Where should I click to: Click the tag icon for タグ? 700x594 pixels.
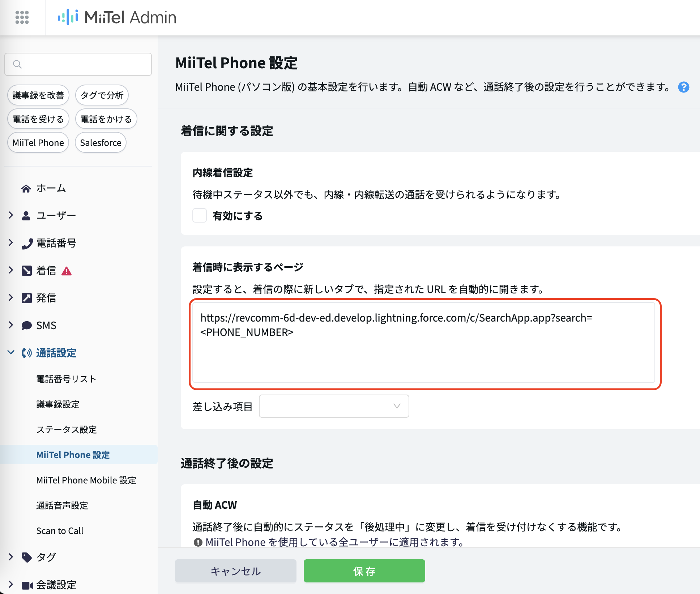[26, 557]
